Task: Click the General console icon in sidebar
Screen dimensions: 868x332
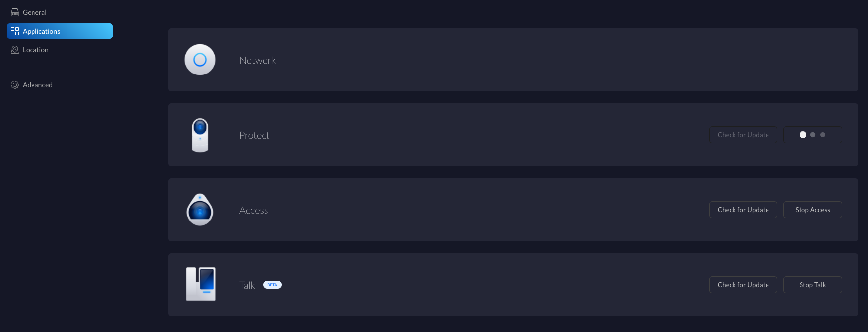Action: click(x=15, y=12)
